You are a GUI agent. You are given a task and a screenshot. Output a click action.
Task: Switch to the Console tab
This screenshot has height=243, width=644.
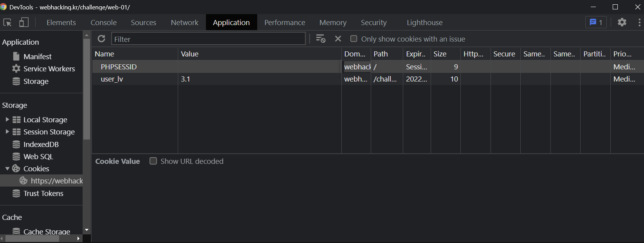[x=104, y=22]
